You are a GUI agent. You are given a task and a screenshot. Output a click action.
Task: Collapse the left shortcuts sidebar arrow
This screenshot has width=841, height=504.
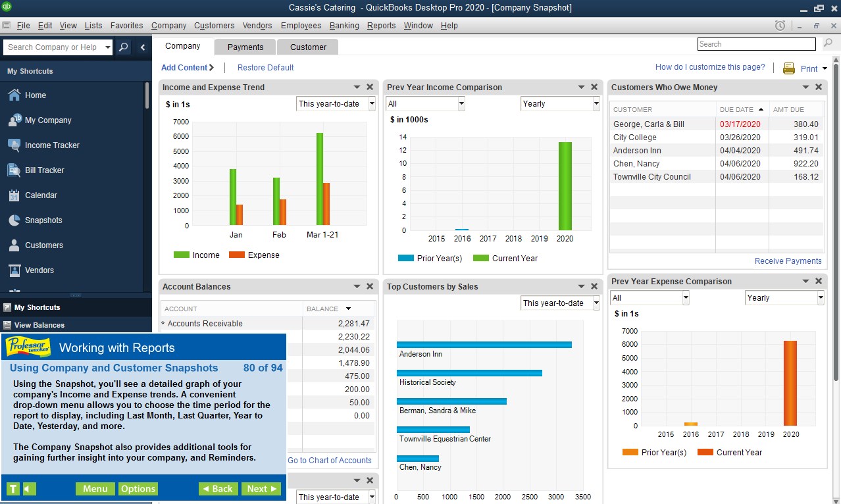pyautogui.click(x=143, y=47)
